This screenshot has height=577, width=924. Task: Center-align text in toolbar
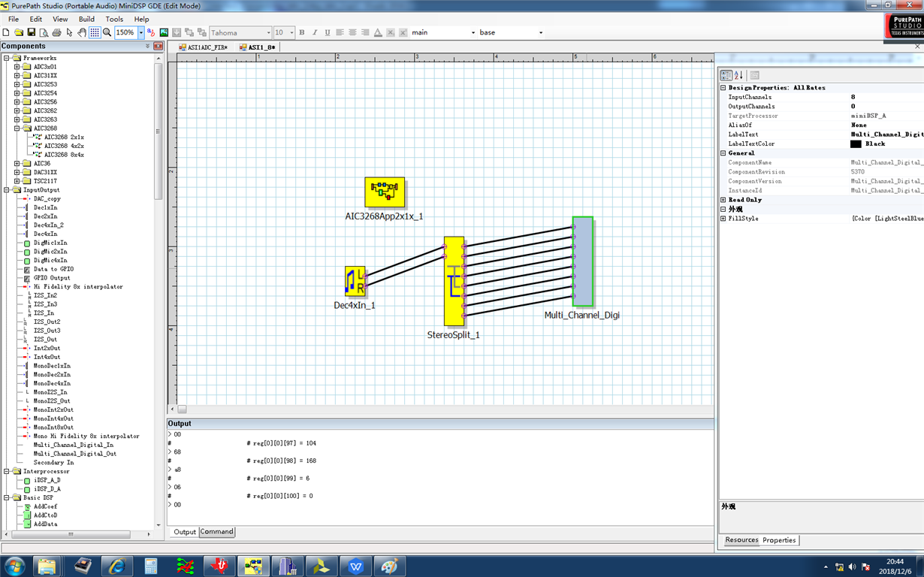(x=353, y=33)
